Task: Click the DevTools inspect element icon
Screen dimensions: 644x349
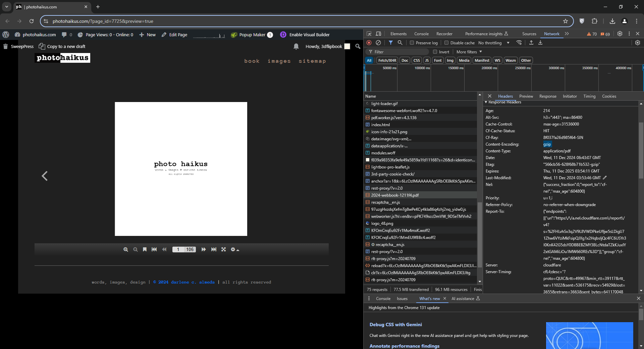Action: [x=369, y=34]
